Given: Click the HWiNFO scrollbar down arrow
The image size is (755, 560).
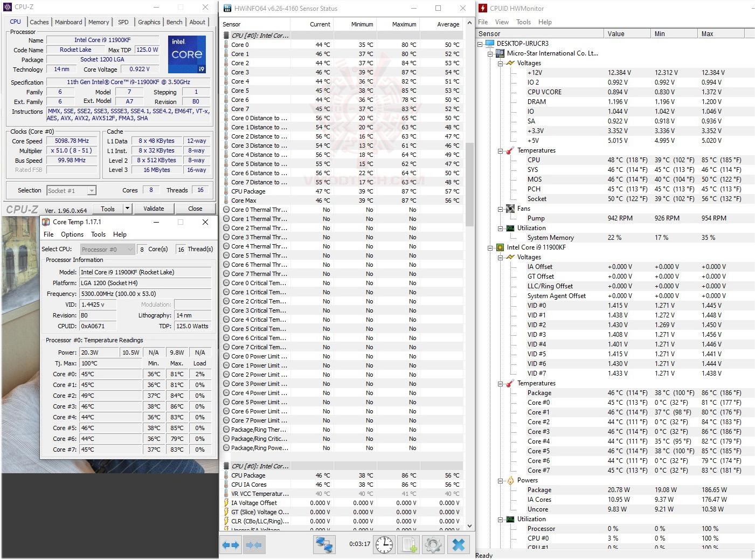Looking at the screenshot, I should coord(469,526).
